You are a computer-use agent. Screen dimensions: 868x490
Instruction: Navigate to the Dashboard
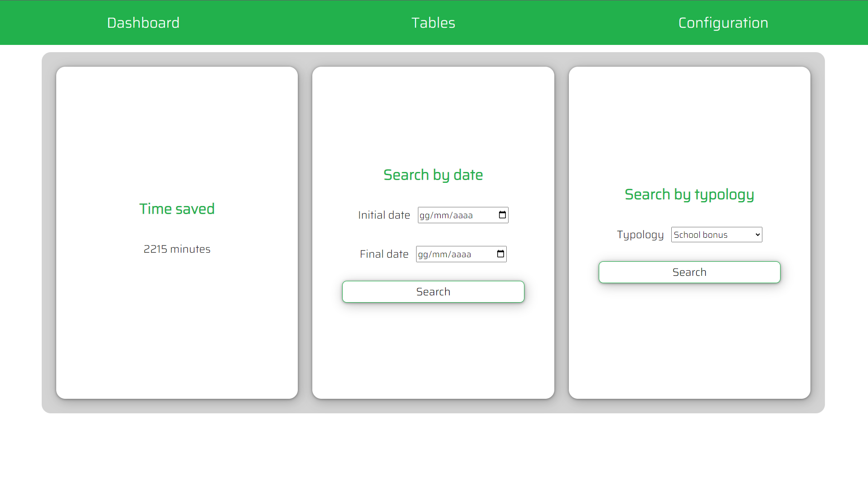tap(143, 22)
